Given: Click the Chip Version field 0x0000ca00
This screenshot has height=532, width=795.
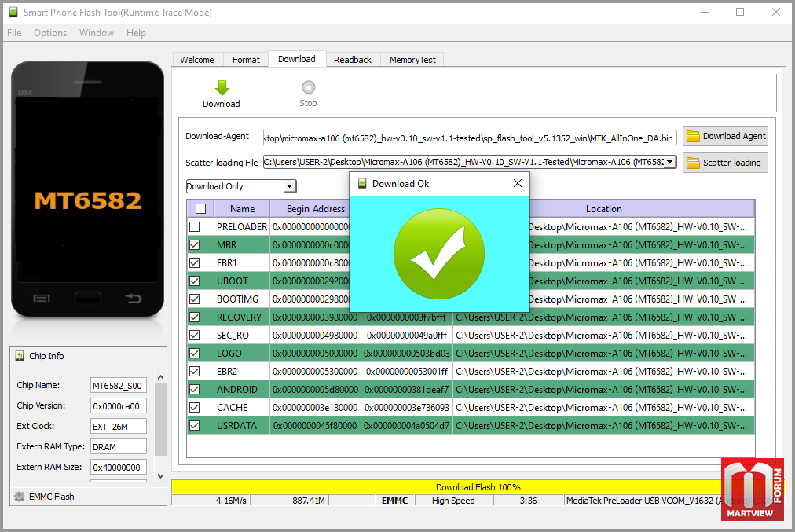Looking at the screenshot, I should (119, 405).
